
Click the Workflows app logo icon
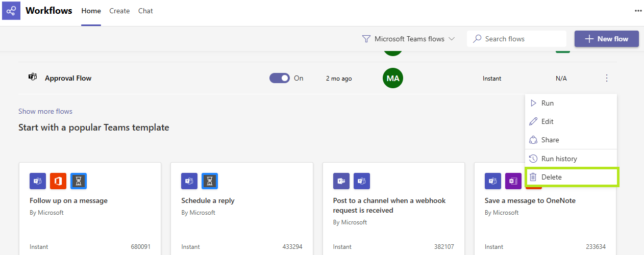point(11,11)
